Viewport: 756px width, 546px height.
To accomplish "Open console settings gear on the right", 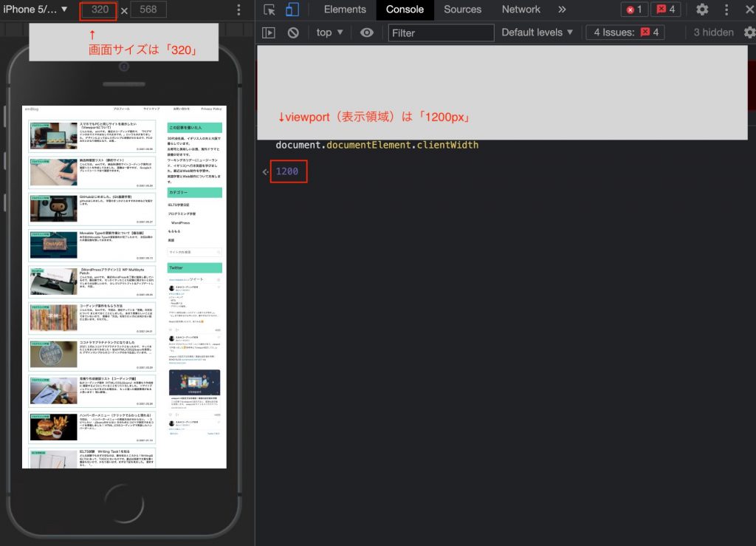I will [749, 33].
